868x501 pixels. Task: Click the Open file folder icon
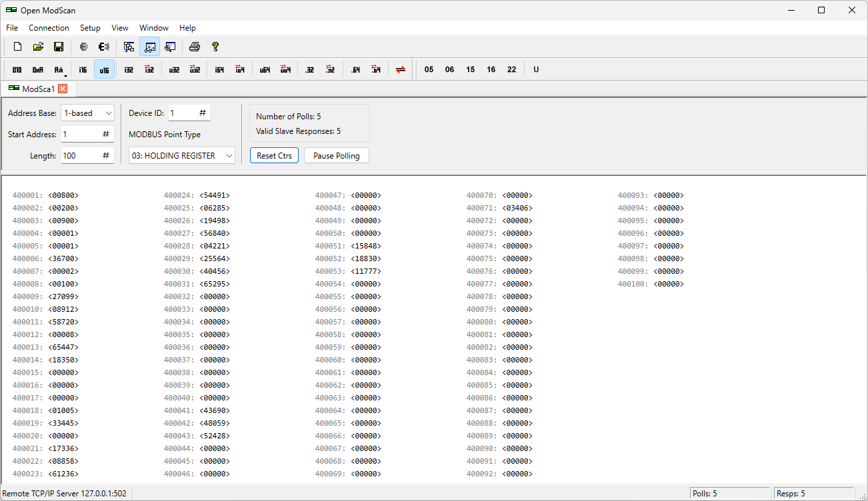coord(38,47)
